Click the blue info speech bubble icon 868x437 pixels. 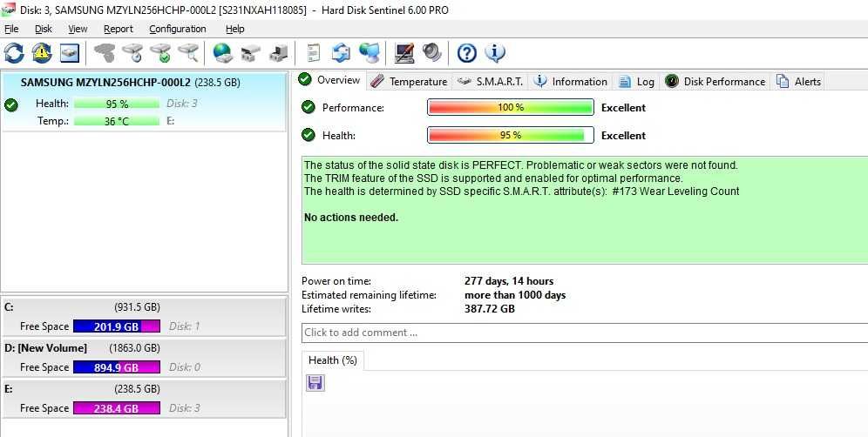pyautogui.click(x=495, y=53)
